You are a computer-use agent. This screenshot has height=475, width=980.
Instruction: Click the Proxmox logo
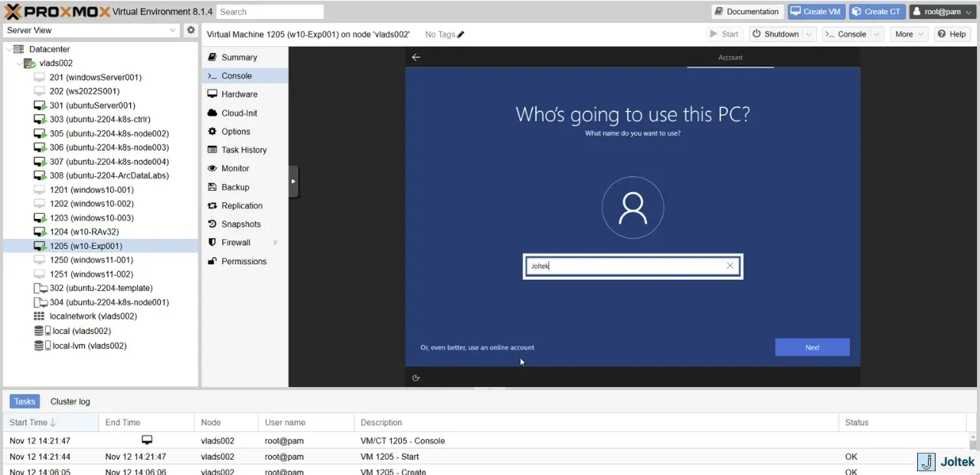[57, 11]
